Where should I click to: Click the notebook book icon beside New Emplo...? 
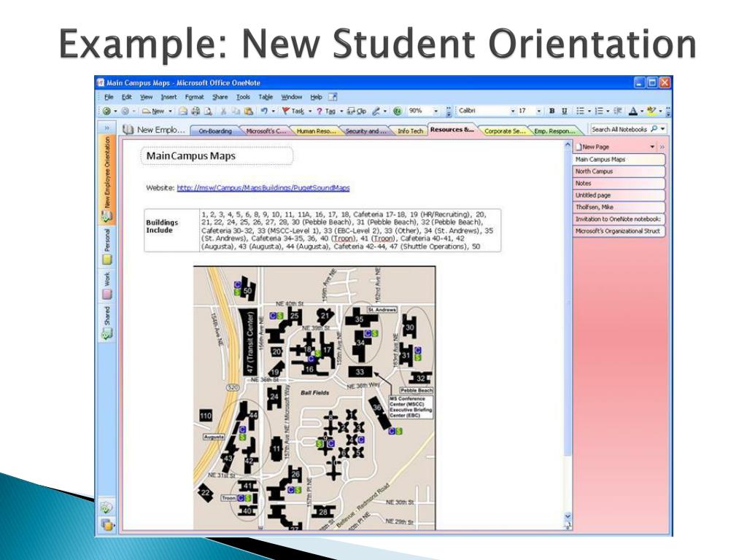(127, 130)
